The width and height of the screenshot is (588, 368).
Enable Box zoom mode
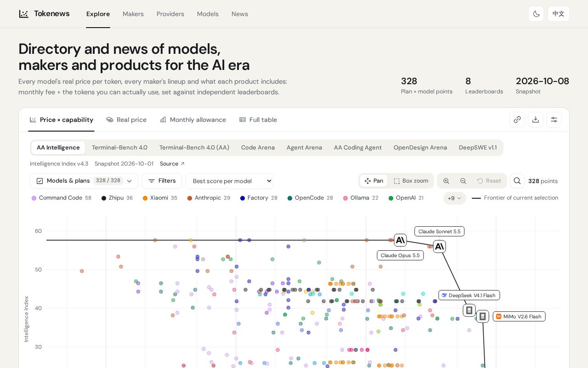coord(411,181)
